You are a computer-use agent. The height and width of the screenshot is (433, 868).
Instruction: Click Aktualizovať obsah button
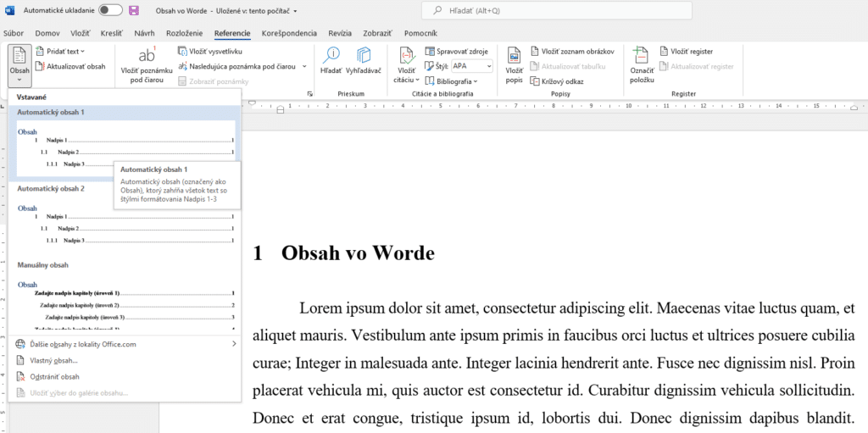coord(70,66)
